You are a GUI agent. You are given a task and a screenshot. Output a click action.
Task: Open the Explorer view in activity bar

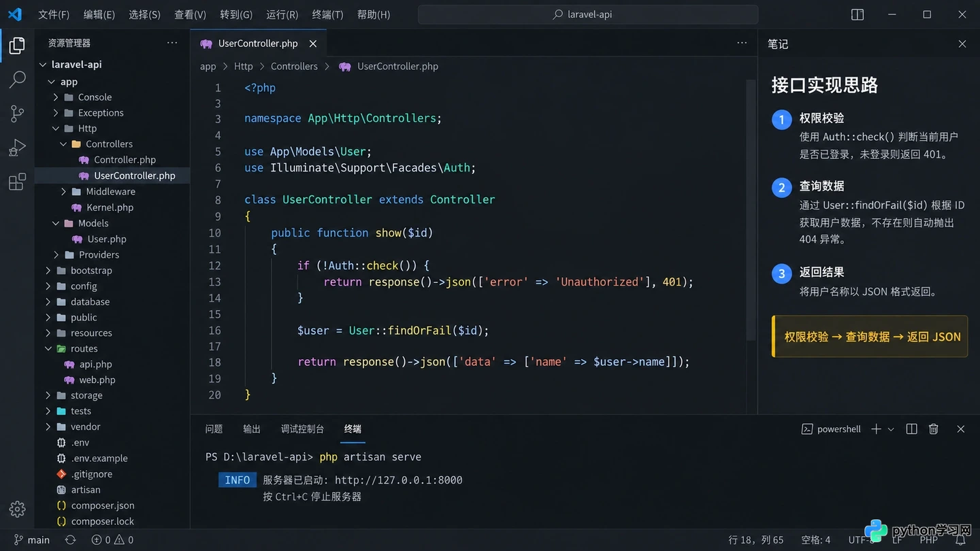pos(17,46)
